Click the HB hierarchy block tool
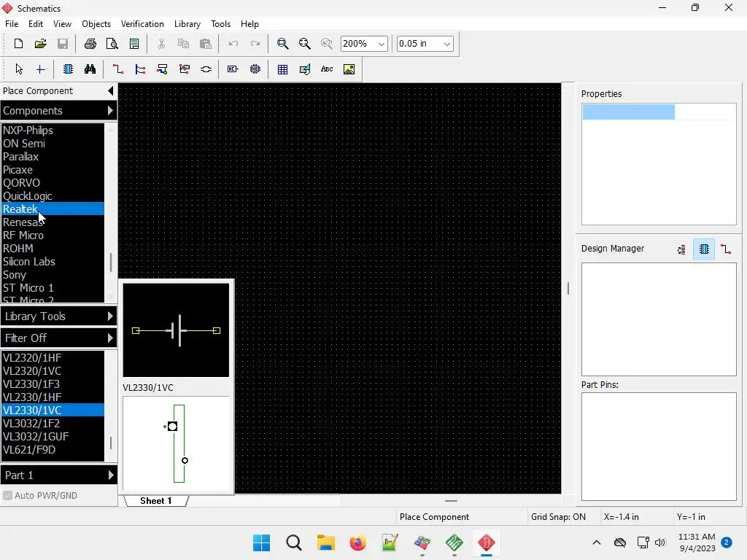This screenshot has height=560, width=747. click(x=255, y=69)
